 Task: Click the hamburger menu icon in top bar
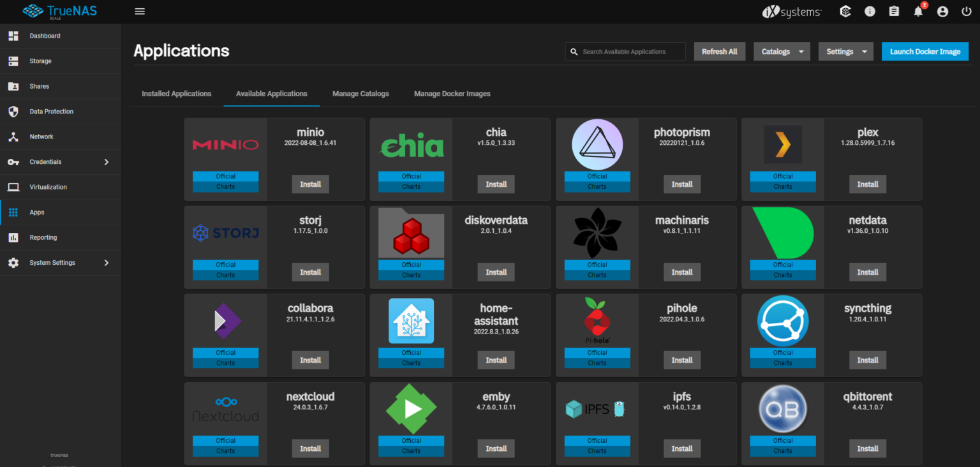tap(140, 11)
